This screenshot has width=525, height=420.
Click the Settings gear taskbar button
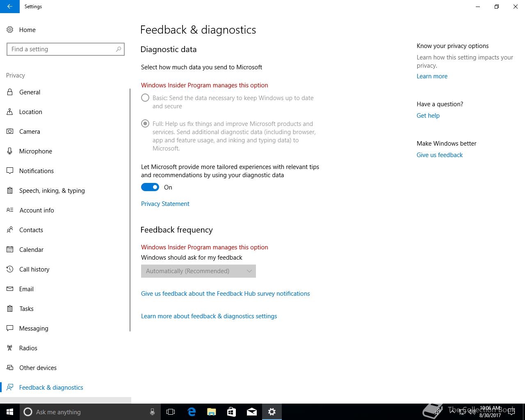click(x=272, y=412)
